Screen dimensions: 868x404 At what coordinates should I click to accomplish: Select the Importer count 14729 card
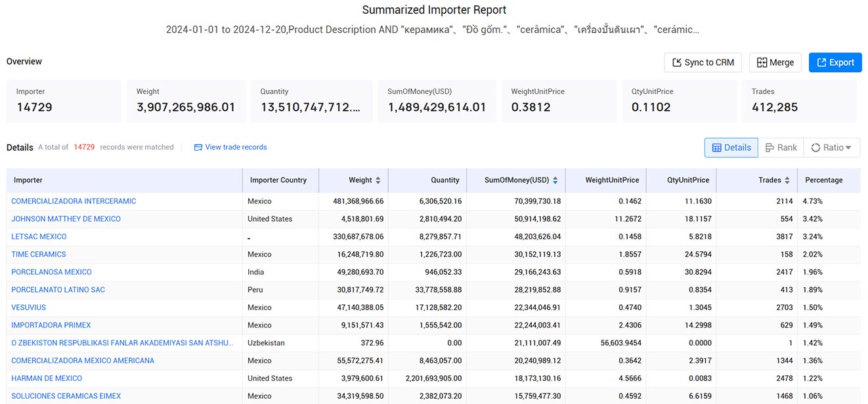pos(64,101)
